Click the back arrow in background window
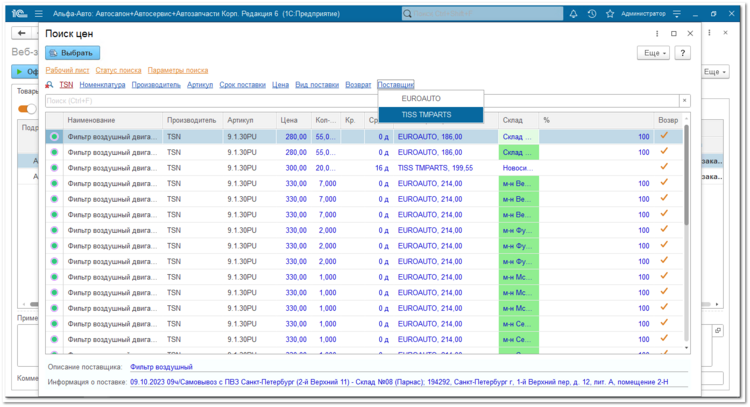The height and width of the screenshot is (407, 750). [21, 33]
